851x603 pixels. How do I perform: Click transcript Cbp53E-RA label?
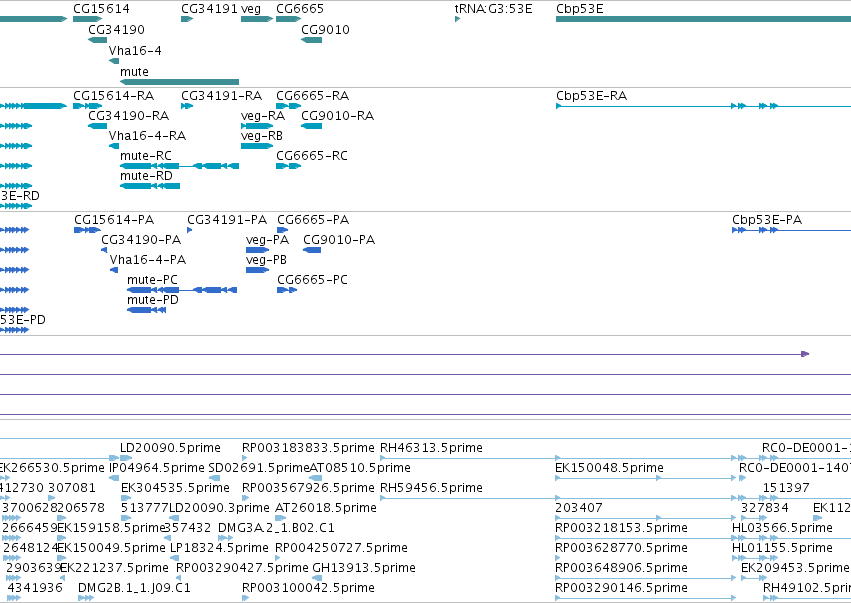(591, 96)
